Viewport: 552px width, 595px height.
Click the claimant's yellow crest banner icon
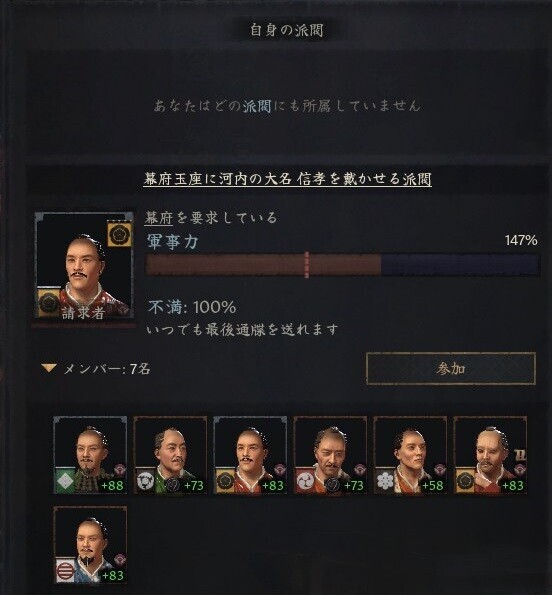pos(120,234)
